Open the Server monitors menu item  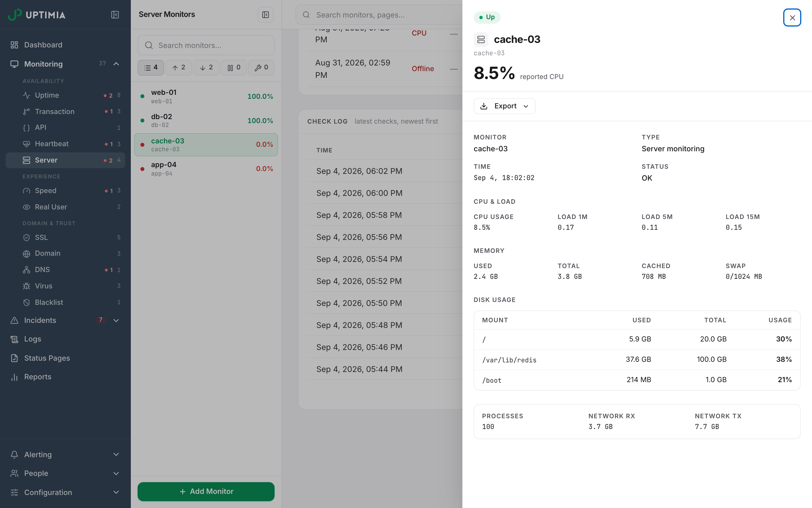(65, 160)
